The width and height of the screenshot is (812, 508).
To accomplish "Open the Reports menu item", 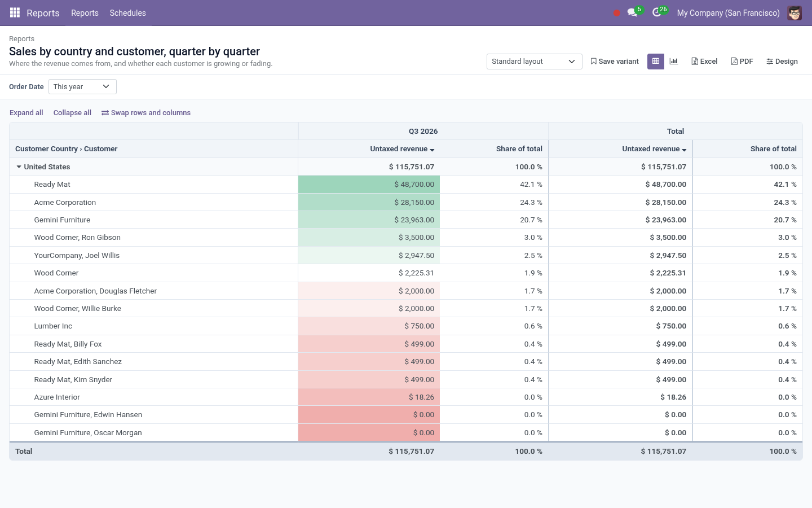I will point(85,13).
